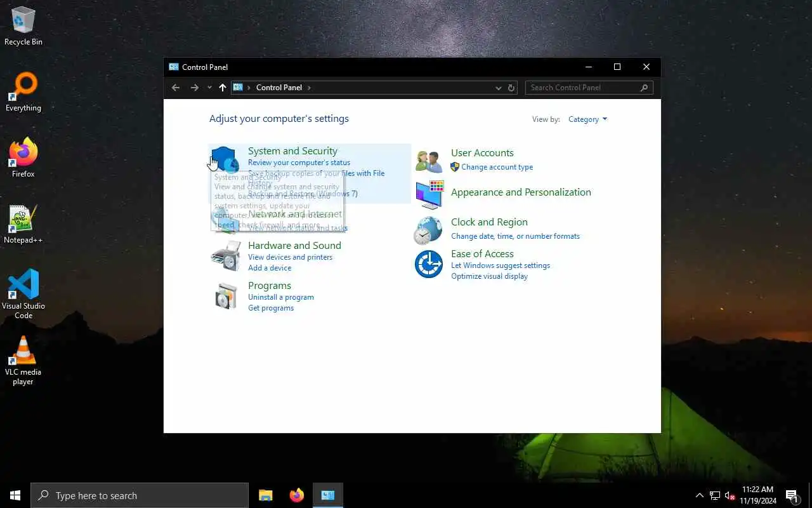Open the Hardware and Sound printer icon
Screen dimensions: 812x508
tap(225, 256)
